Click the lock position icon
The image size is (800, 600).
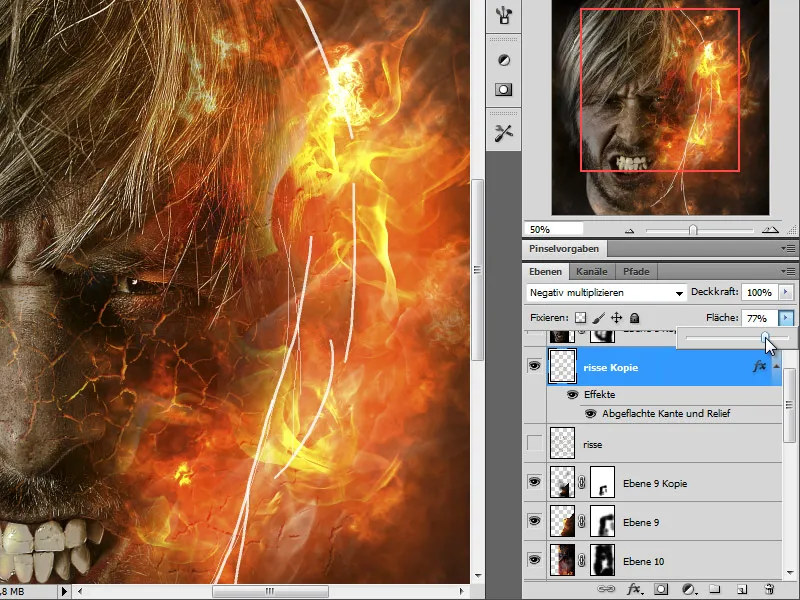click(617, 318)
